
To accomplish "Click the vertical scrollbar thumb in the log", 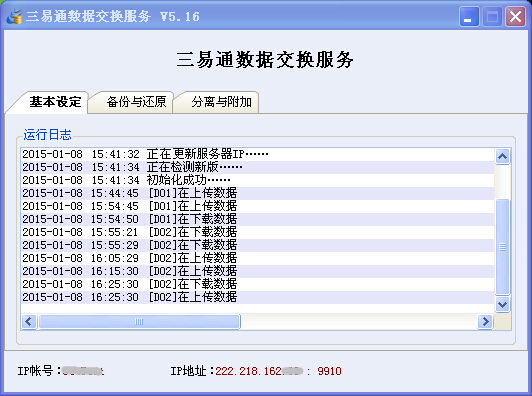I will point(502,247).
